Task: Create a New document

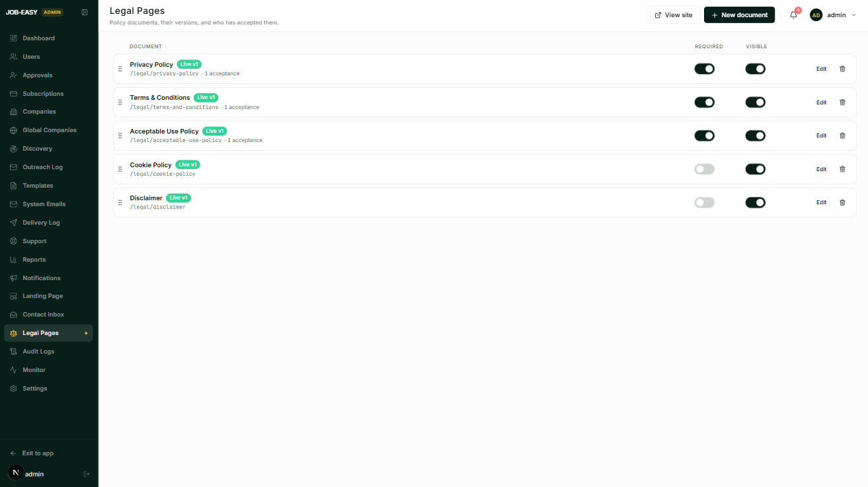Action: click(739, 15)
